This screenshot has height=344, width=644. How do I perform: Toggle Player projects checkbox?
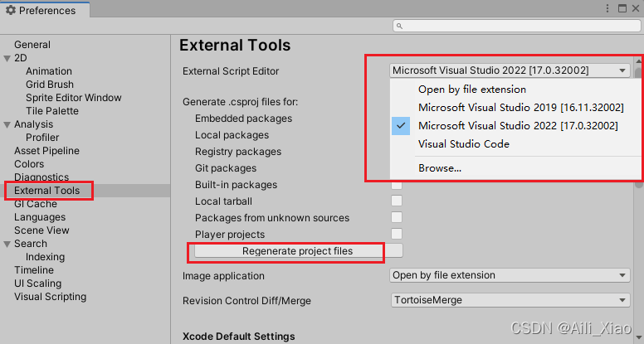[x=397, y=234]
